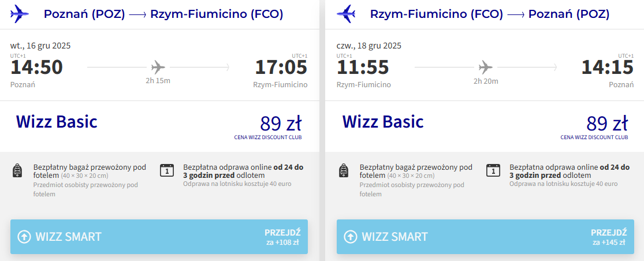Click the 89 zł price on the outbound flight

(281, 124)
